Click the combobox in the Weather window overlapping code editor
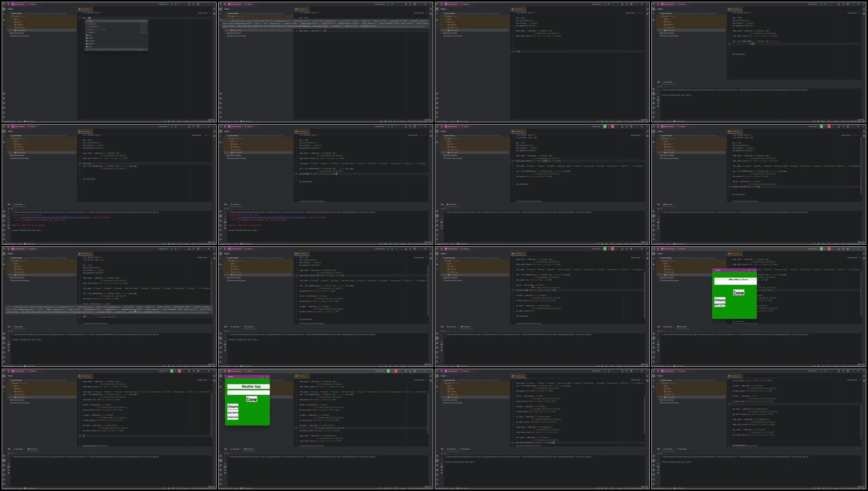868x491 pixels. point(736,282)
